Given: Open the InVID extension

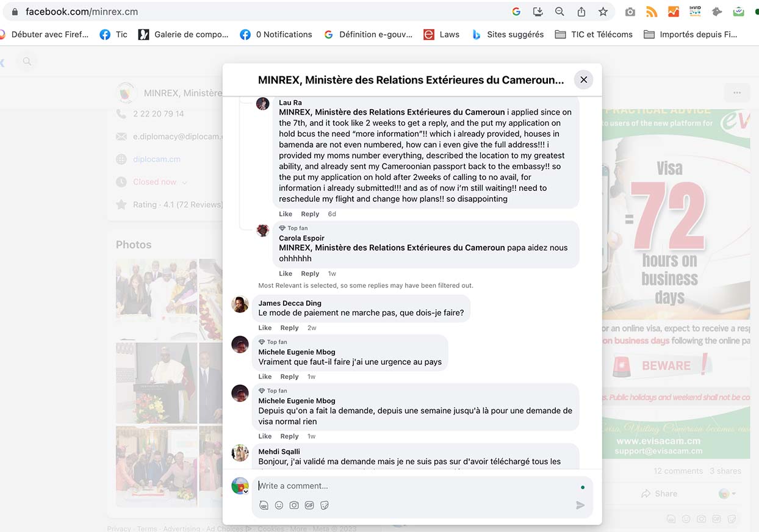Looking at the screenshot, I should [x=695, y=12].
